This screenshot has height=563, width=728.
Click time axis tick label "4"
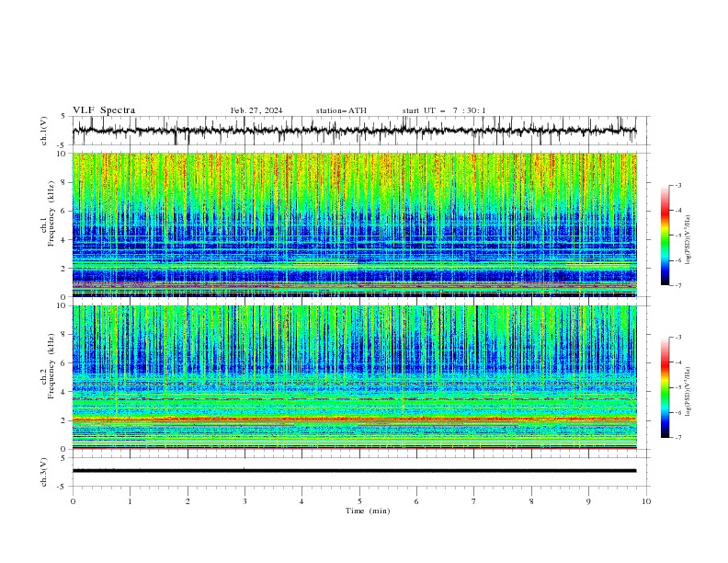[x=302, y=501]
